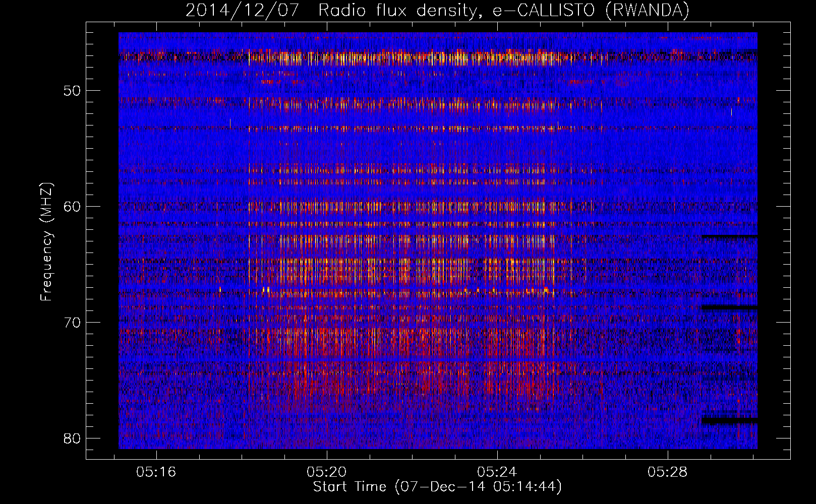The width and height of the screenshot is (816, 504).
Task: Click the 05:16 time tick label
Action: coord(156,472)
